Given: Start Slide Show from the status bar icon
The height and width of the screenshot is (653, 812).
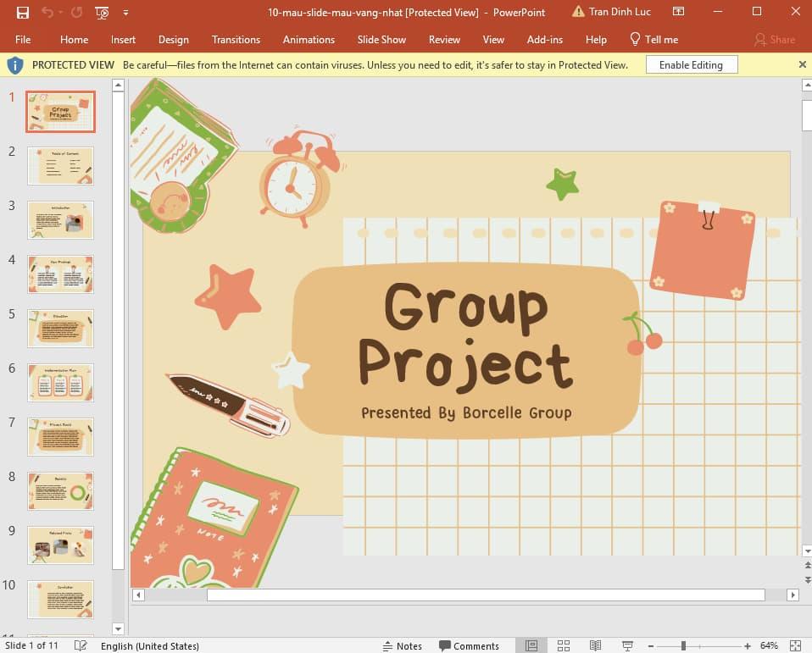Looking at the screenshot, I should [x=629, y=645].
